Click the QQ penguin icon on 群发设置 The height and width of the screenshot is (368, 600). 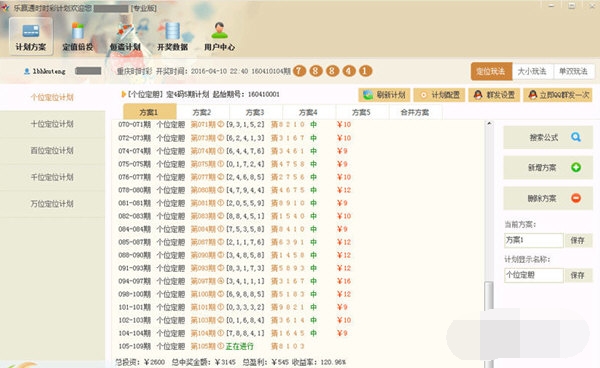[478, 95]
